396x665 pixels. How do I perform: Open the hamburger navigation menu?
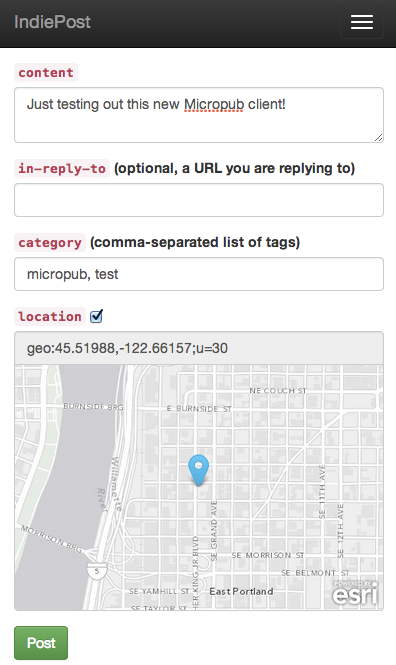362,22
